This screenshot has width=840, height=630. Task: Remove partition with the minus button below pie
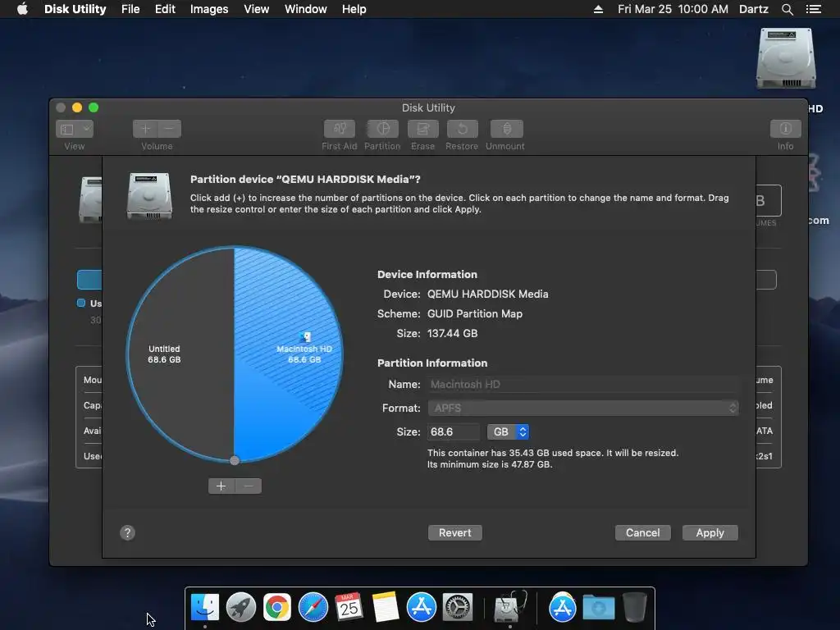coord(248,486)
